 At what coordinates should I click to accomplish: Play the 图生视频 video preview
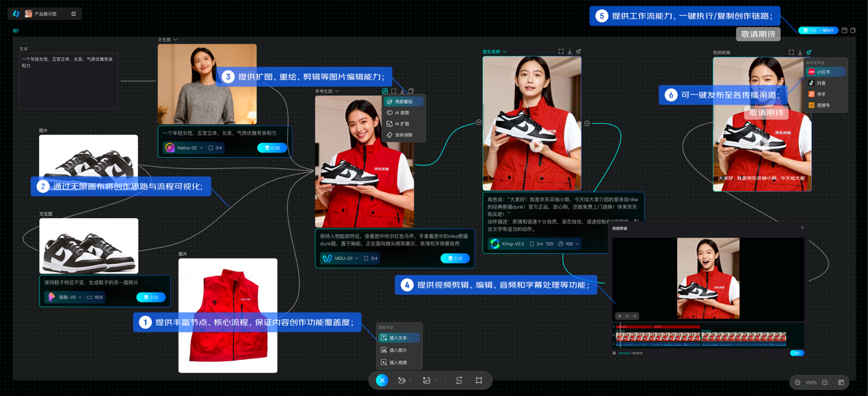tap(537, 146)
